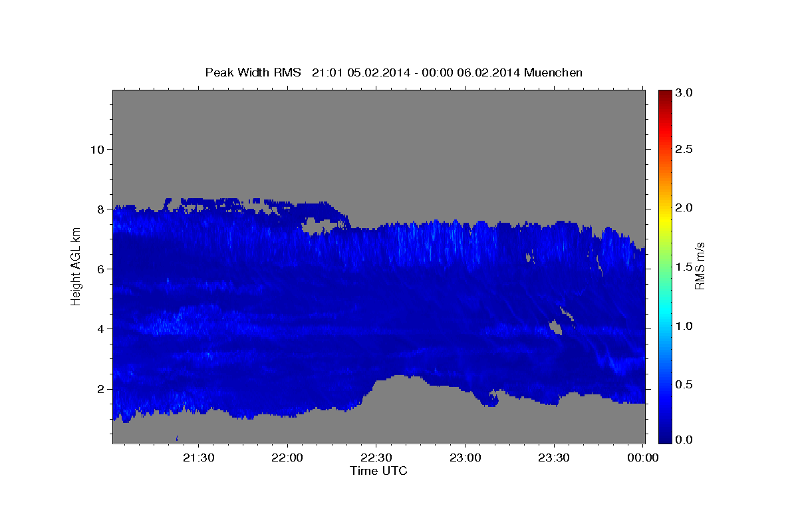Click the height label '4'
Screen dimensions: 798x532
click(x=100, y=329)
